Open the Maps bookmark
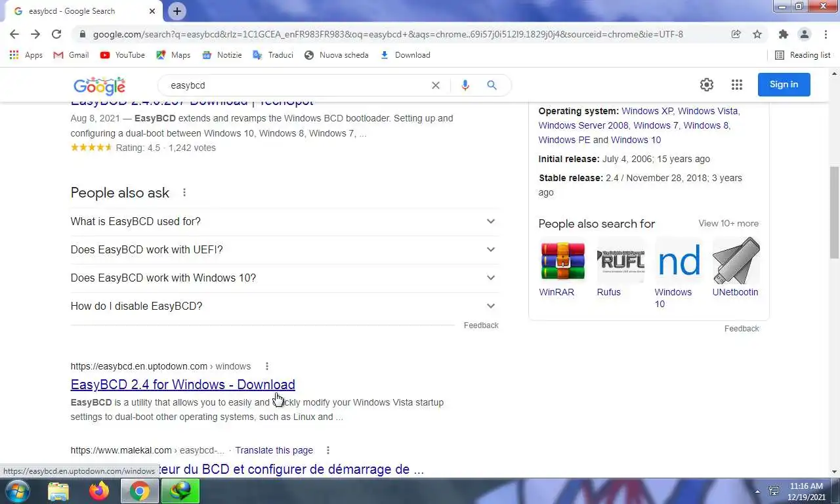The height and width of the screenshot is (504, 840). [x=173, y=55]
